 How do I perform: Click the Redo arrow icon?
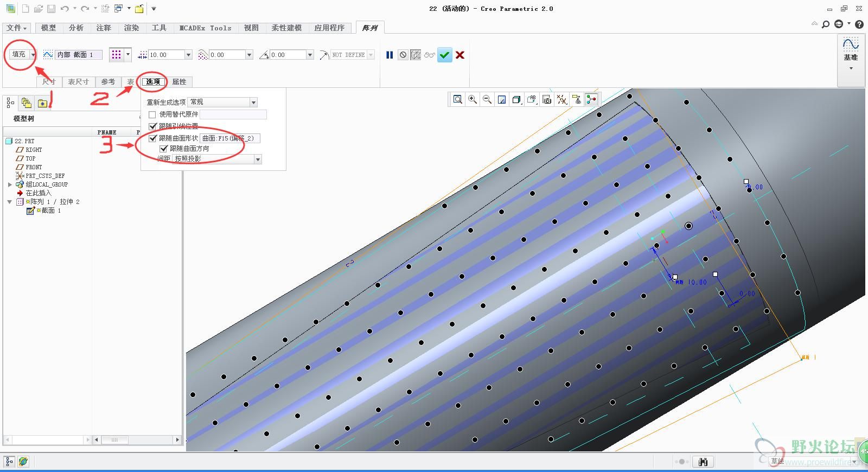[x=85, y=9]
